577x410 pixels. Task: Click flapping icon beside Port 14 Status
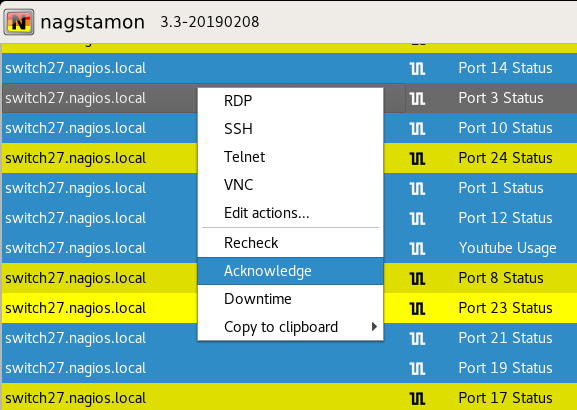click(x=417, y=68)
